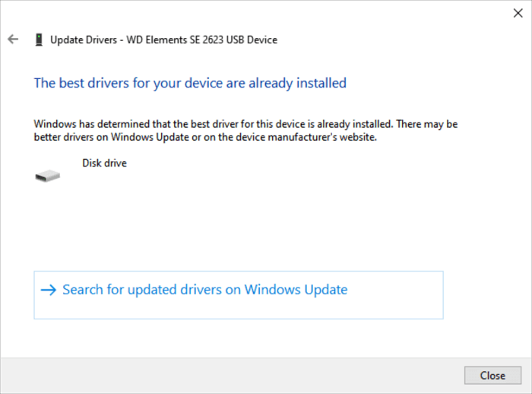Click the word "installed" in the blue heading
This screenshot has height=394, width=532.
point(319,83)
